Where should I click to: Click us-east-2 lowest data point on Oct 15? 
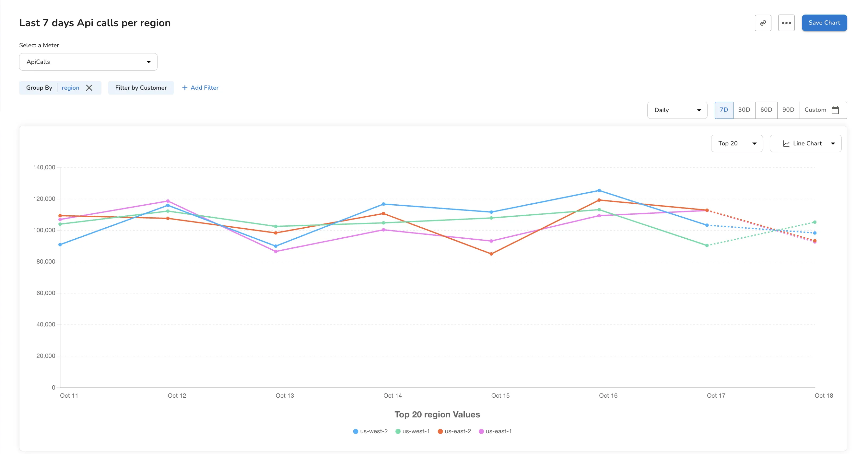[x=491, y=254]
